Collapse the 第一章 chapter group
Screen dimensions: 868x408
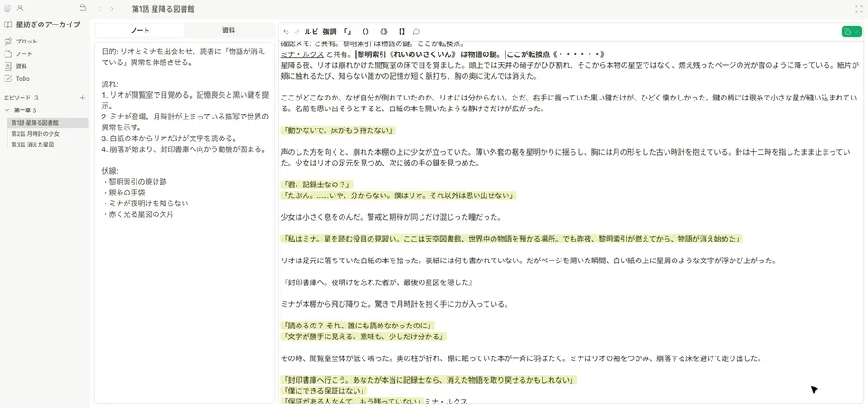[7, 110]
